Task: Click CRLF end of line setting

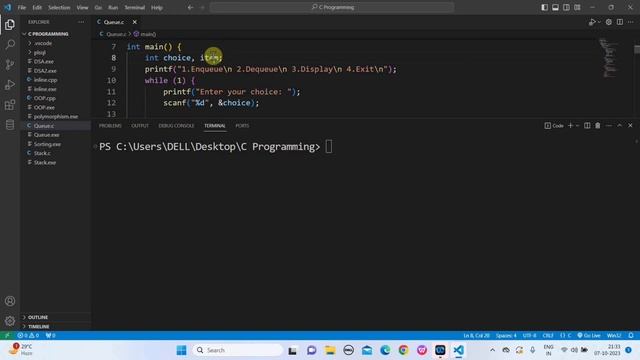Action: pyautogui.click(x=548, y=336)
